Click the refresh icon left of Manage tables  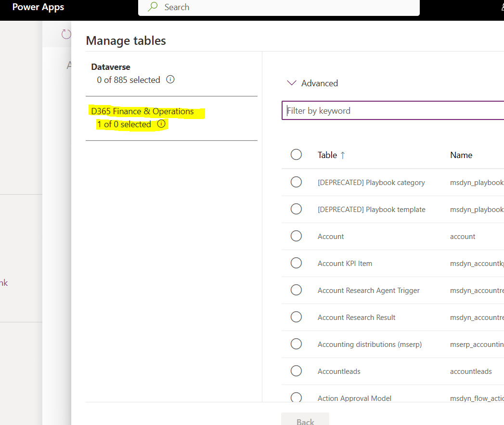tap(66, 34)
